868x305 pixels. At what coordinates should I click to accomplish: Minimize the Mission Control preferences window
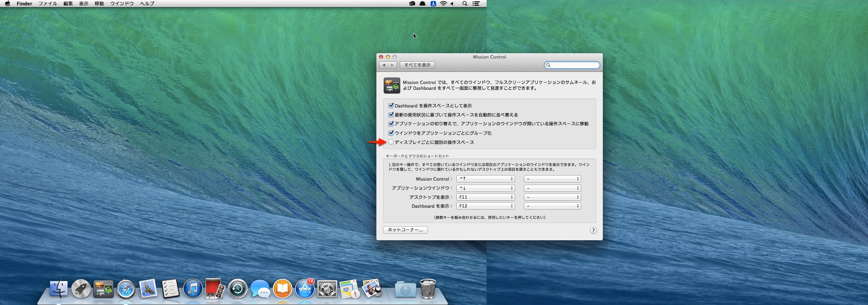[x=388, y=57]
